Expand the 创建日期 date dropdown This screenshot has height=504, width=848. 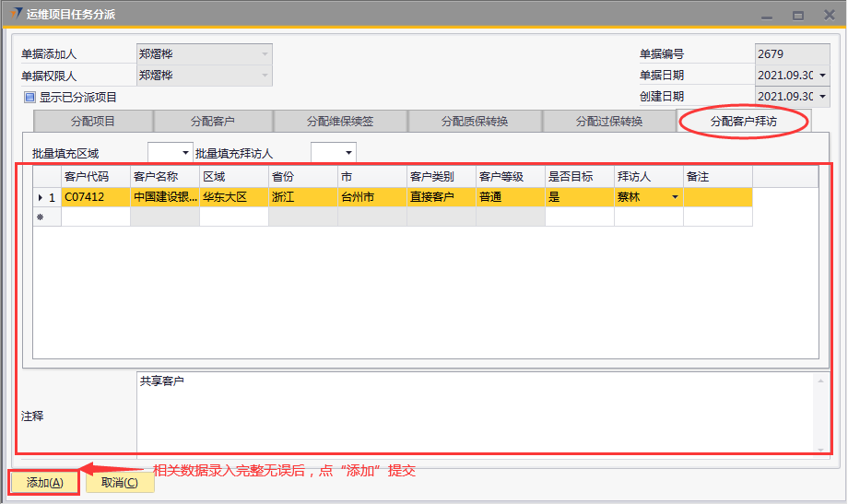tap(821, 97)
